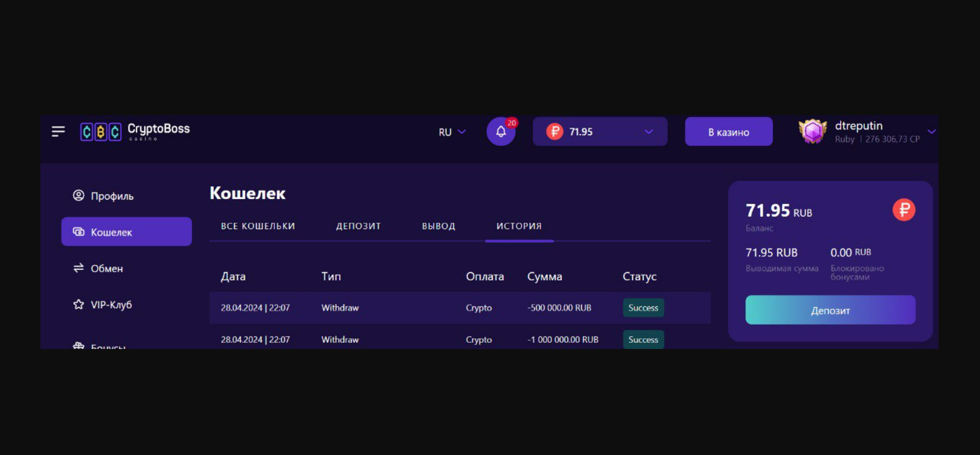Click the Ruby rank avatar badge
Image resolution: width=980 pixels, height=455 pixels.
[813, 132]
